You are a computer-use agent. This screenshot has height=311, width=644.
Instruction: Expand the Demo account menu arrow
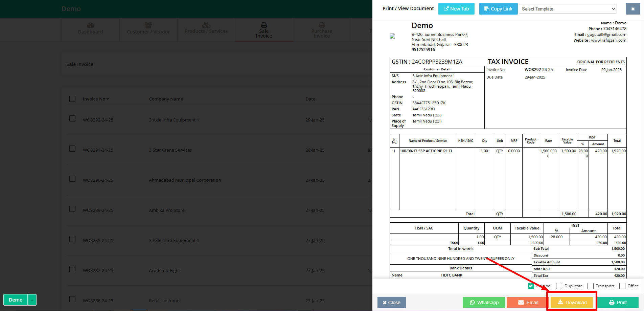point(32,300)
